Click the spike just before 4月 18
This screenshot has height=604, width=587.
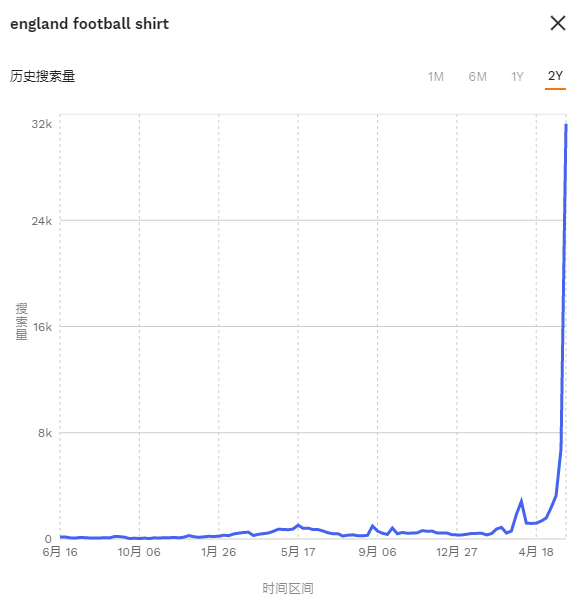tap(521, 501)
